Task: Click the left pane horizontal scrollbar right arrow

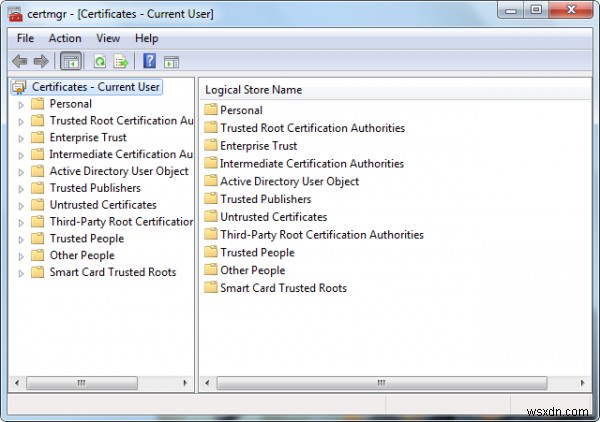Action: click(186, 383)
